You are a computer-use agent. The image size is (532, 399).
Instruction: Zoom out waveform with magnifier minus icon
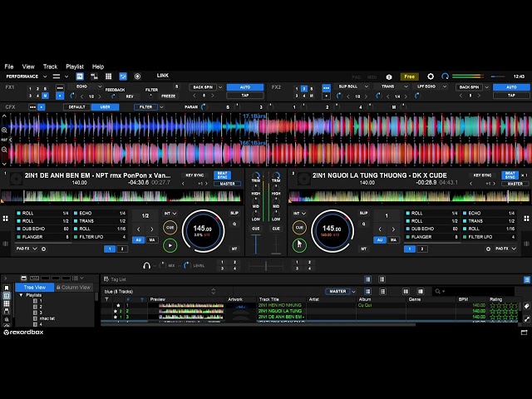(4, 150)
